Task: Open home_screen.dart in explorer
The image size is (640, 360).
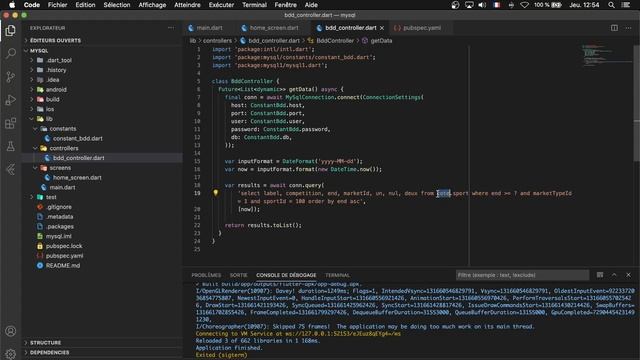Action: point(77,178)
